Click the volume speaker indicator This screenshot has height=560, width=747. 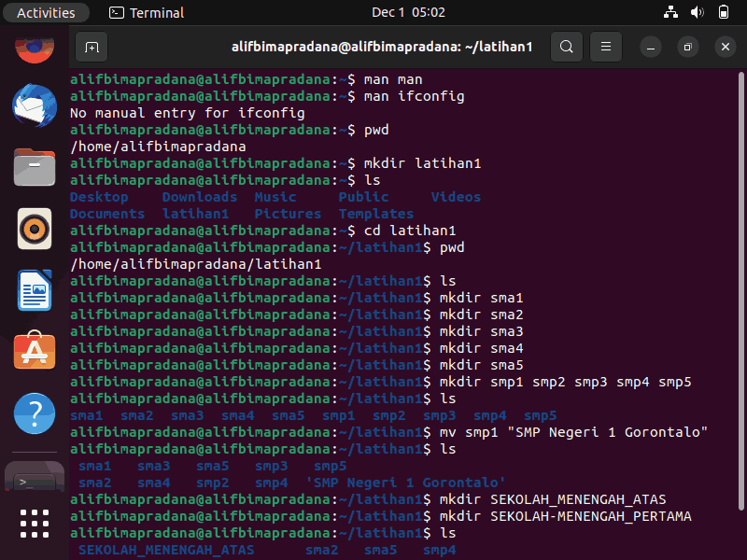[x=697, y=12]
